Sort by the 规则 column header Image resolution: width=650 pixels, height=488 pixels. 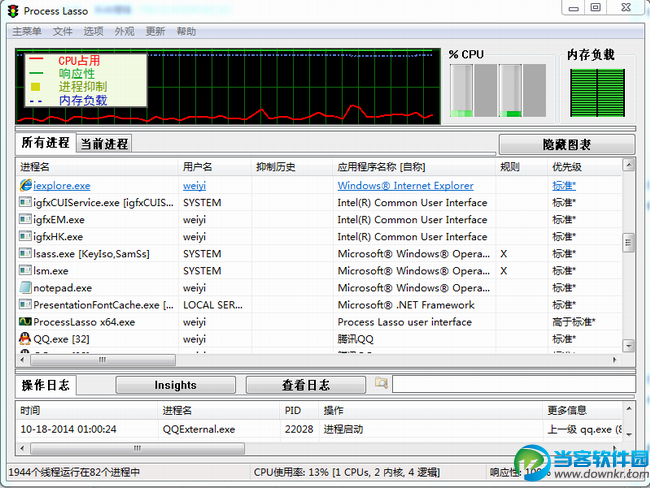coord(521,167)
